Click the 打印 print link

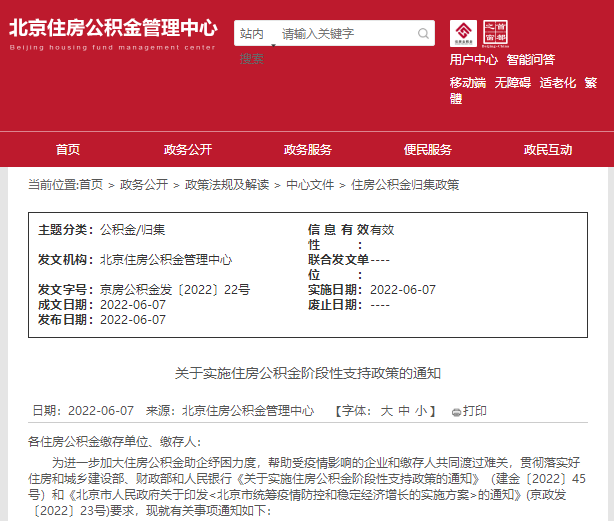pos(475,411)
